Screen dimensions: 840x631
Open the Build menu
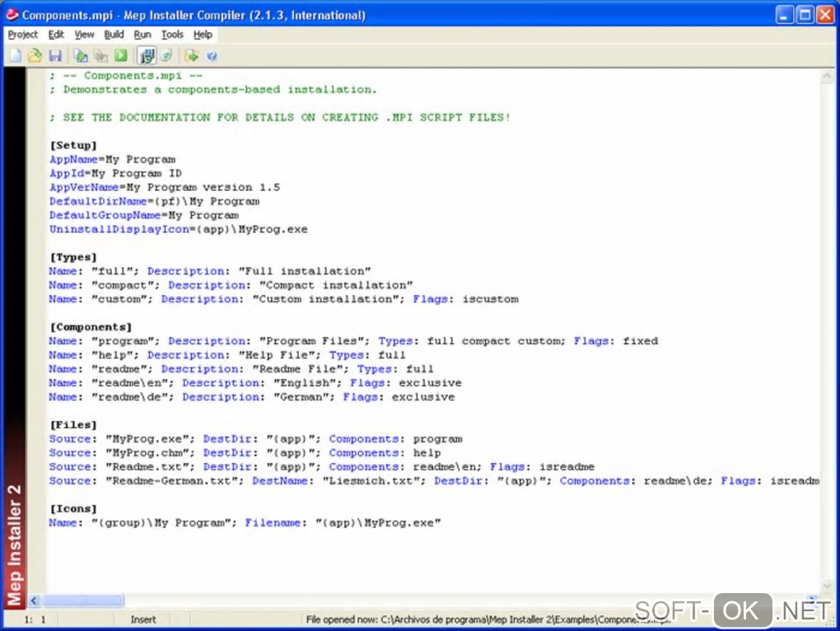click(114, 35)
